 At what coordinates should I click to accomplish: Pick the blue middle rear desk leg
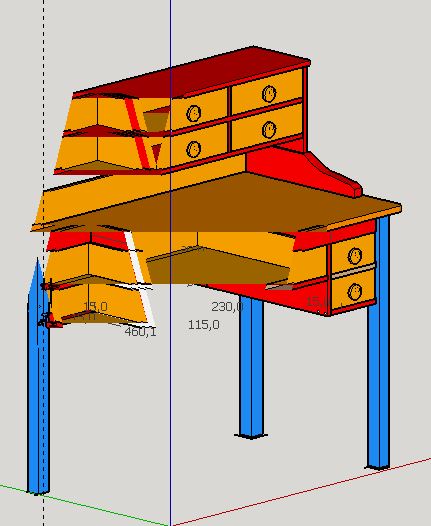[x=251, y=366]
